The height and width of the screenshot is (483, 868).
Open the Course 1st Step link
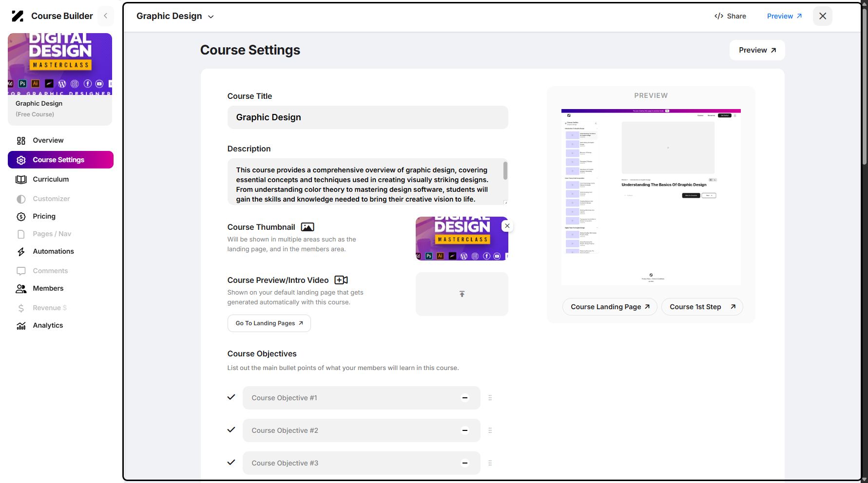702,307
